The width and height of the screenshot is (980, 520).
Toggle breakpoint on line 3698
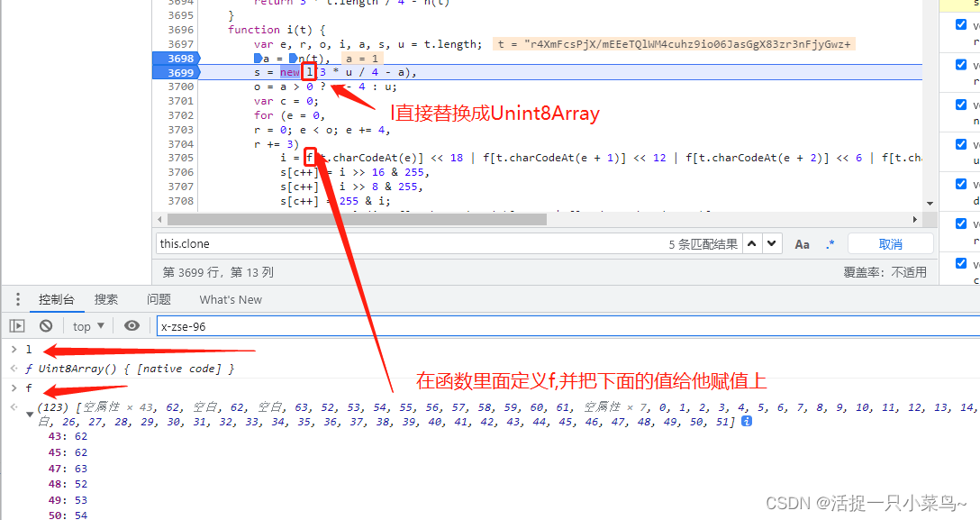173,59
